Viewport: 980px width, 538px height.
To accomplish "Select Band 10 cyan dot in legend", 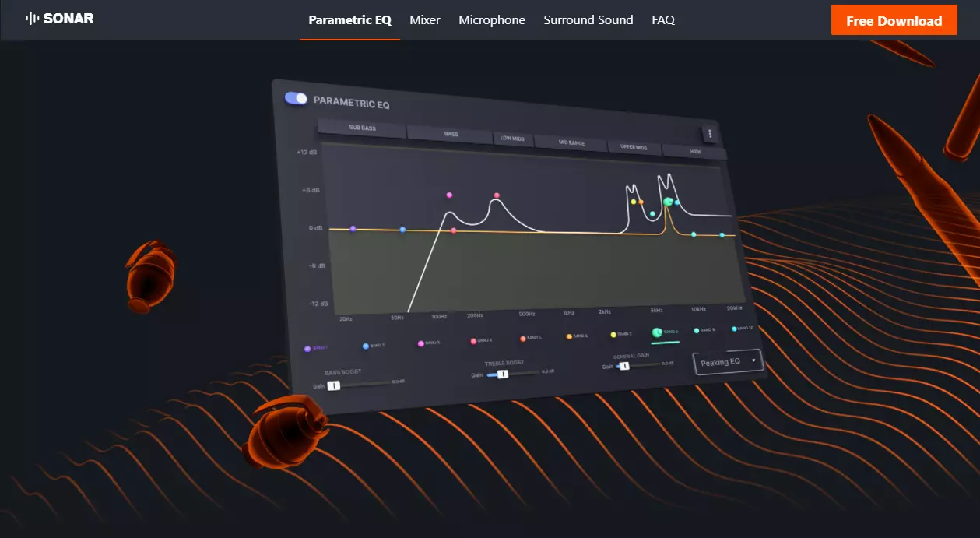I will click(x=736, y=329).
